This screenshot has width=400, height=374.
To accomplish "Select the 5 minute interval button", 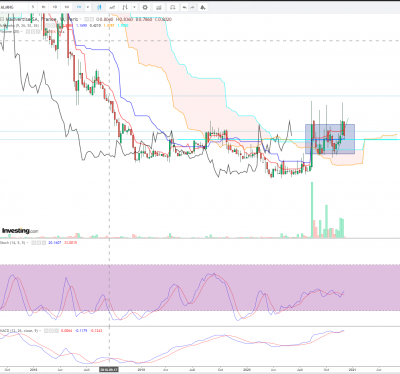I will (33, 7).
